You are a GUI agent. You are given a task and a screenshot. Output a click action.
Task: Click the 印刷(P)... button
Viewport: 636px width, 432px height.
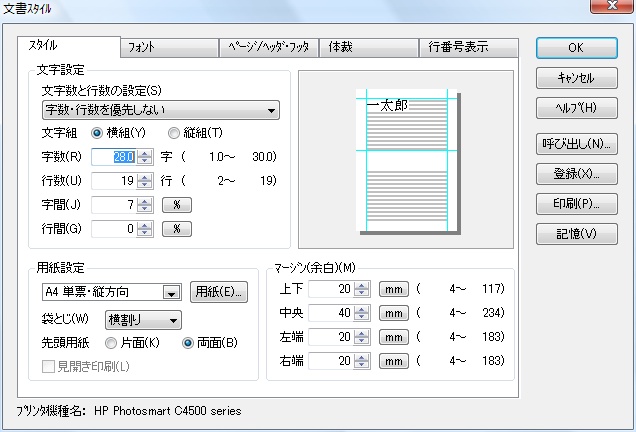pos(576,204)
